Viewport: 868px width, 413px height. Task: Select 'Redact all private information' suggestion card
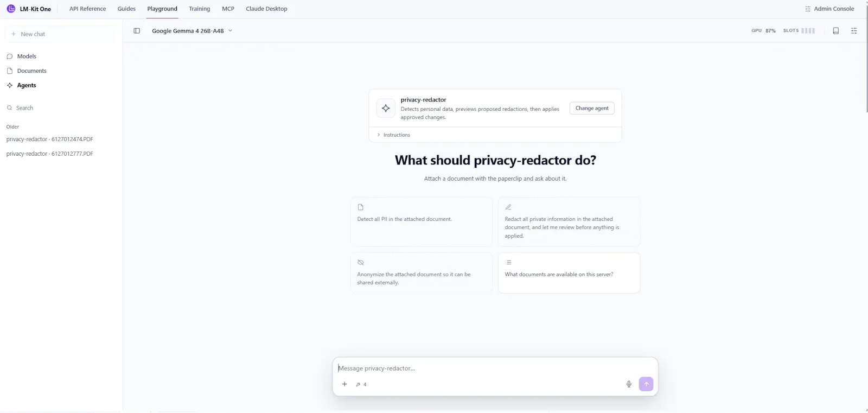[x=569, y=222]
